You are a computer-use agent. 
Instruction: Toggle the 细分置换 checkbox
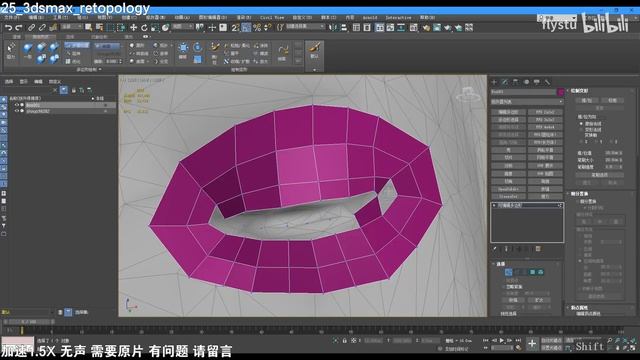(578, 202)
